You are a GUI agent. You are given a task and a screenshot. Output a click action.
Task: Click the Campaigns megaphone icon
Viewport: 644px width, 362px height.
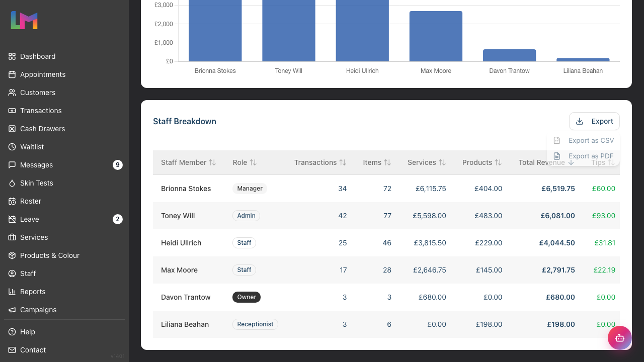click(12, 310)
